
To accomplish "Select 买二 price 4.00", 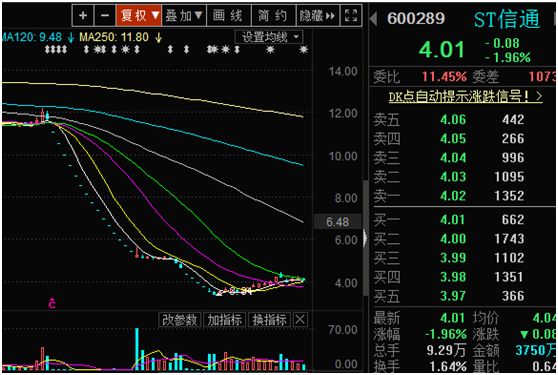I will tap(453, 238).
